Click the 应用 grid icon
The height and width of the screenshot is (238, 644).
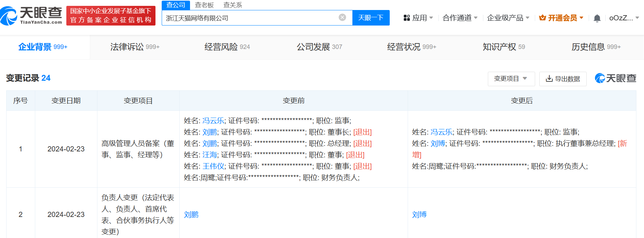[407, 18]
